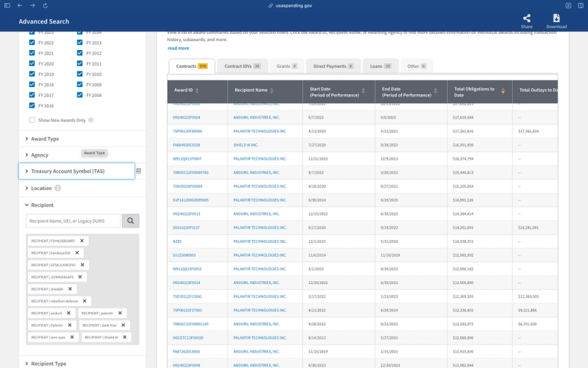Click the browser back arrow
Image resolution: width=588 pixels, height=368 pixels.
(x=20, y=6)
